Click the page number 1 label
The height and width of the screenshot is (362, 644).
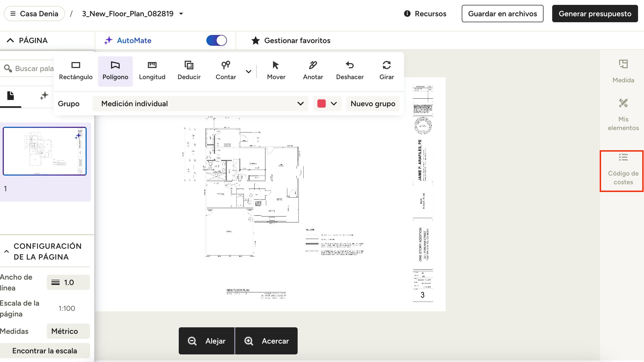click(5, 189)
